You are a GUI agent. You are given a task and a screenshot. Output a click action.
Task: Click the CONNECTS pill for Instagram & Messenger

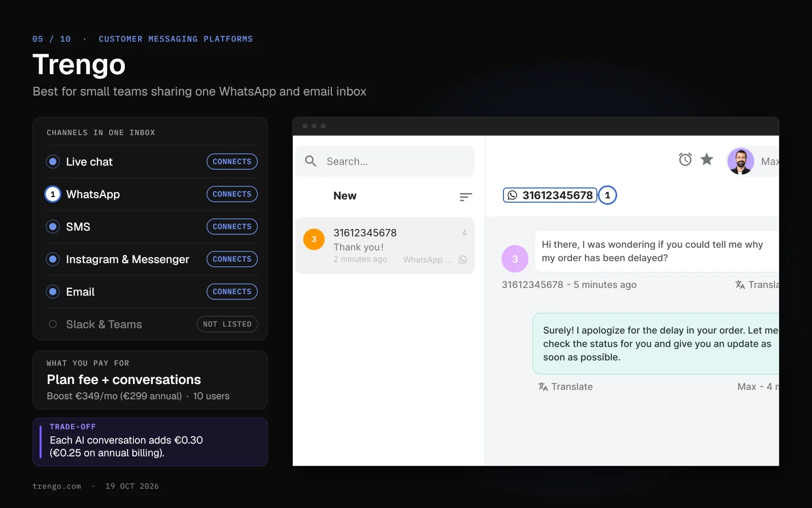click(x=232, y=259)
